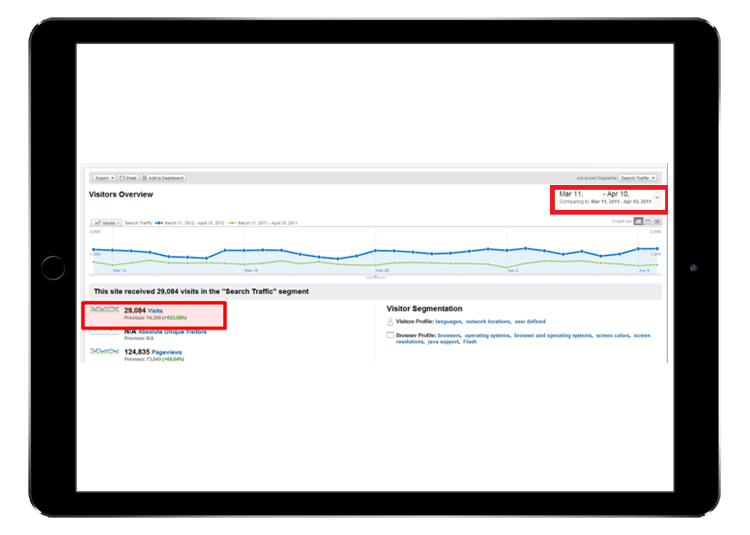Click Mar 19 graph axis label
This screenshot has width=750, height=535.
(251, 271)
